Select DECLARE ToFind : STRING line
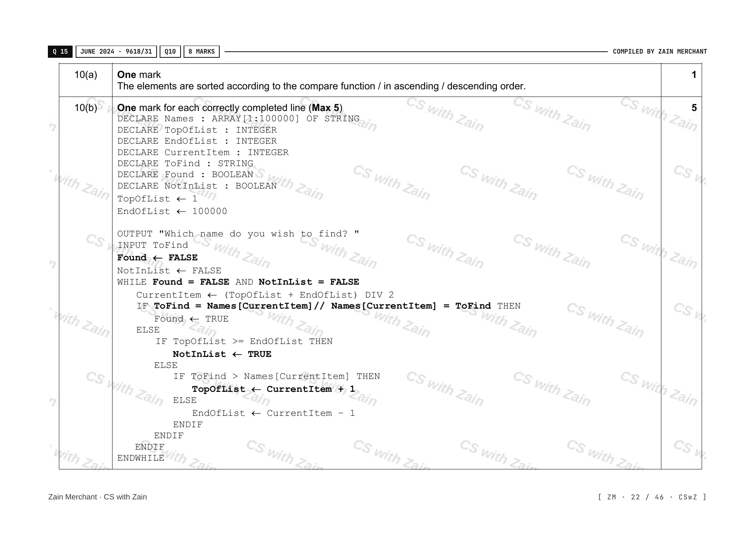756x534 pixels. (x=185, y=163)
